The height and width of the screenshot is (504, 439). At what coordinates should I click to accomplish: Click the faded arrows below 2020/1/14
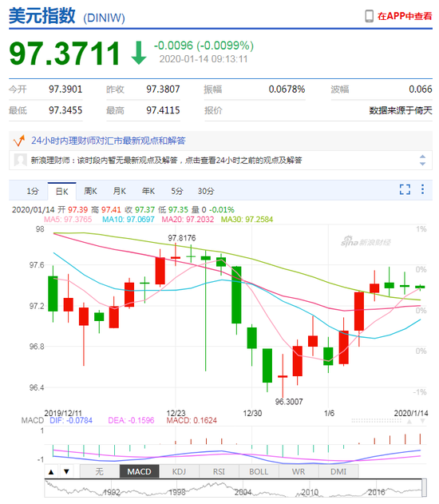[416, 421]
